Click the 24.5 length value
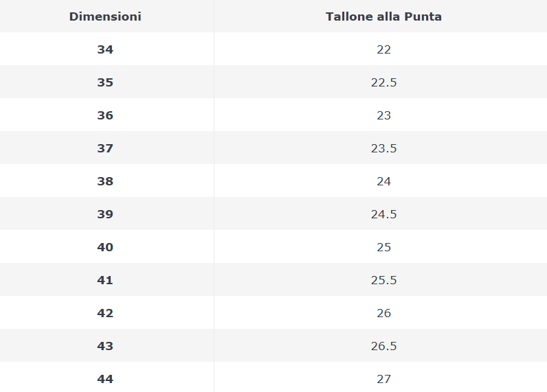 tap(383, 214)
